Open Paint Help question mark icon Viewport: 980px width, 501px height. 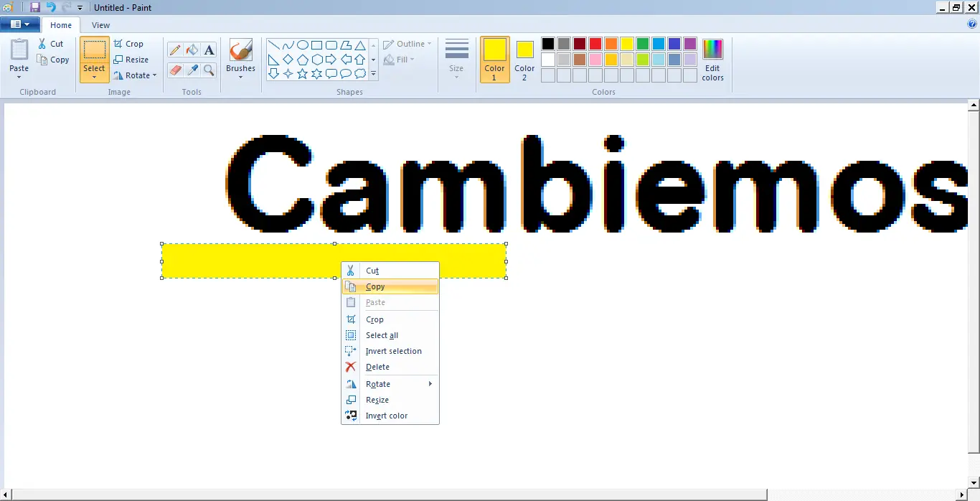coord(972,24)
